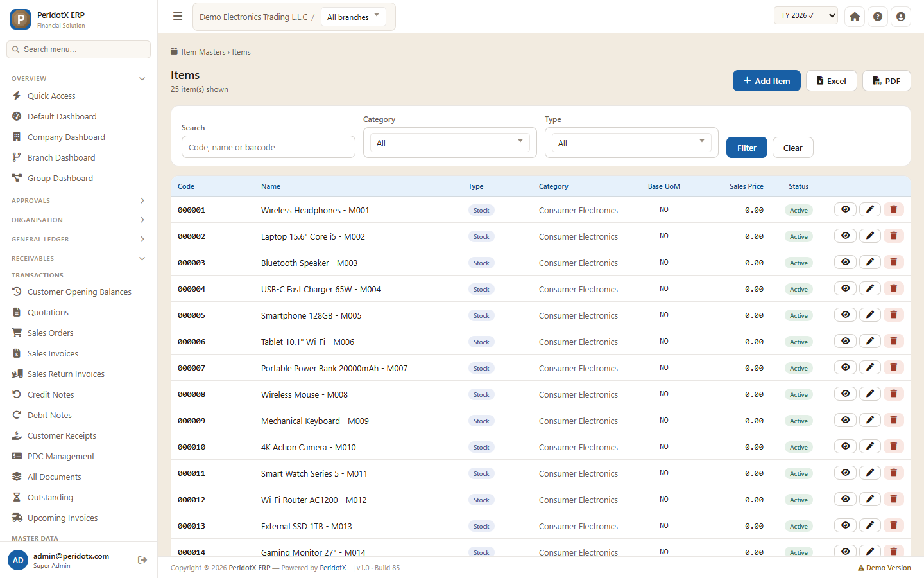Viewport: 924px width, 578px height.
Task: Delete item Laptop 15.6" Core i5 - M002
Action: click(894, 236)
